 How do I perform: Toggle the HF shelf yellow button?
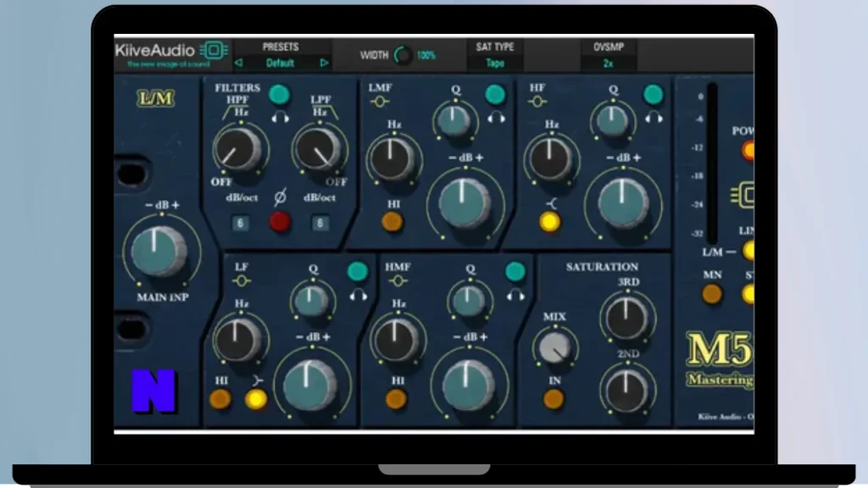click(x=549, y=223)
